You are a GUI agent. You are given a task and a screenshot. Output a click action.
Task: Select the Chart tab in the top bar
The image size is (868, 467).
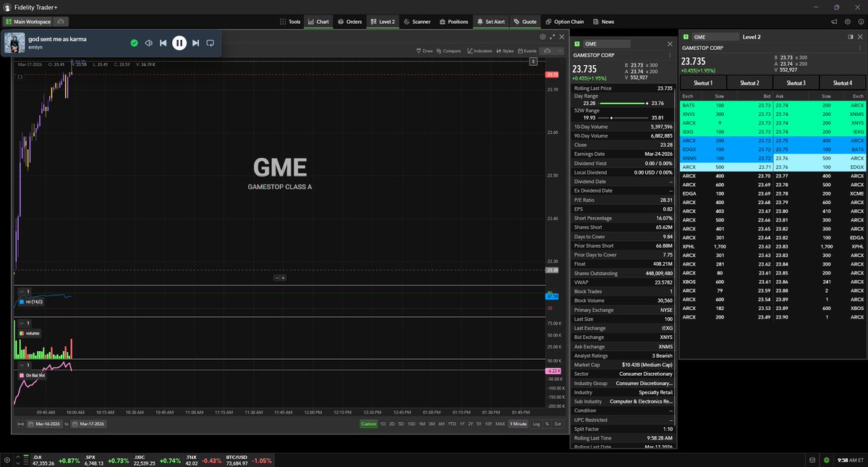(318, 22)
